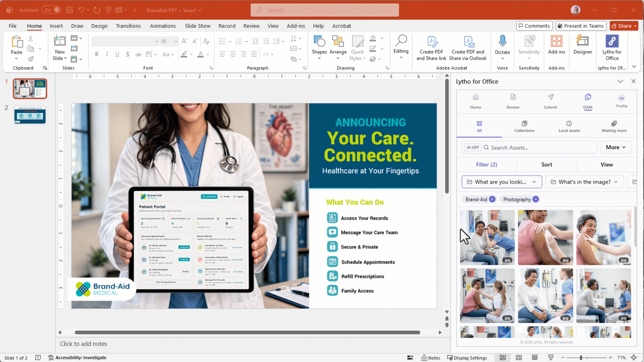Toggle Italic formatting
The height and width of the screenshot is (362, 644).
[x=107, y=54]
